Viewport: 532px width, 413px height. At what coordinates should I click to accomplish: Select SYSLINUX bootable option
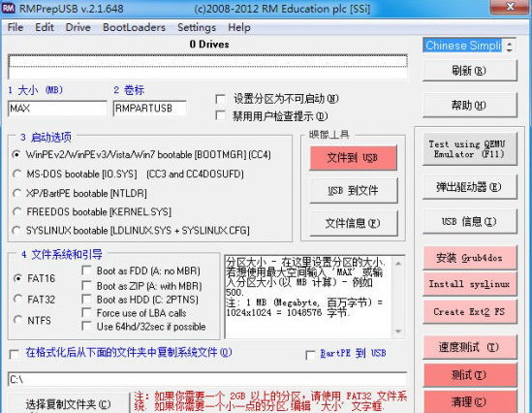pyautogui.click(x=16, y=231)
